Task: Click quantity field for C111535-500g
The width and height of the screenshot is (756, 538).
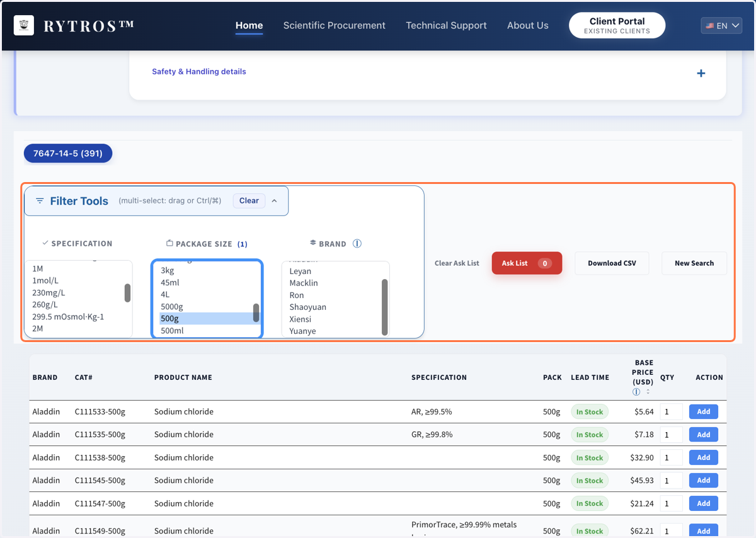Action: 672,435
